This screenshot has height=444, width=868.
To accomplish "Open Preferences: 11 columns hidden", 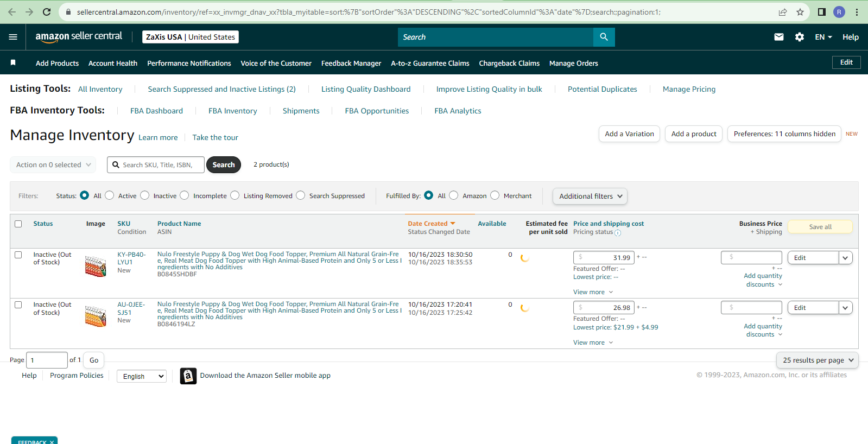I will (784, 134).
